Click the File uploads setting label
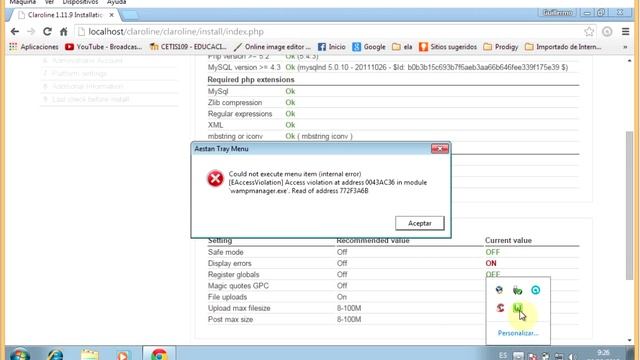This screenshot has width=640, height=360. 227,297
